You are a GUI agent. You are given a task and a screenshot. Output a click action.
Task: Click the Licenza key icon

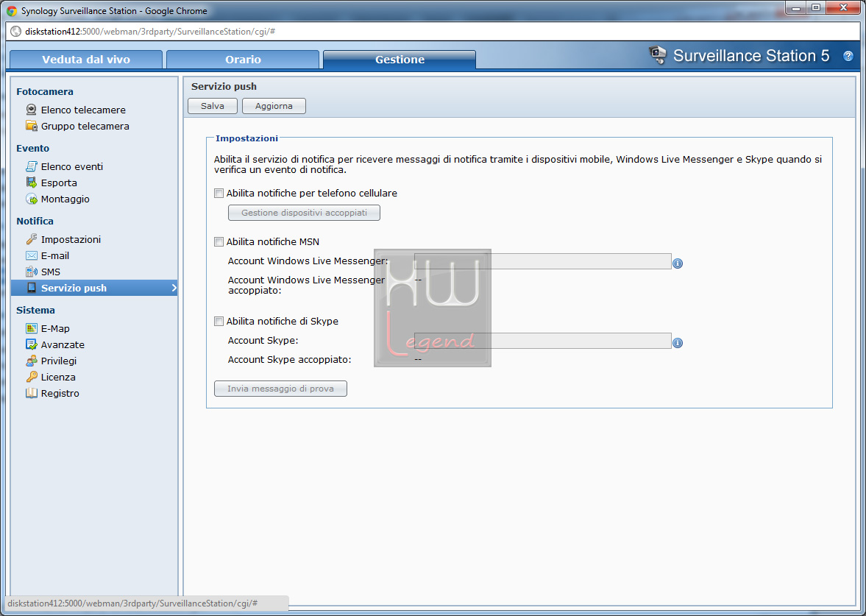(x=32, y=377)
